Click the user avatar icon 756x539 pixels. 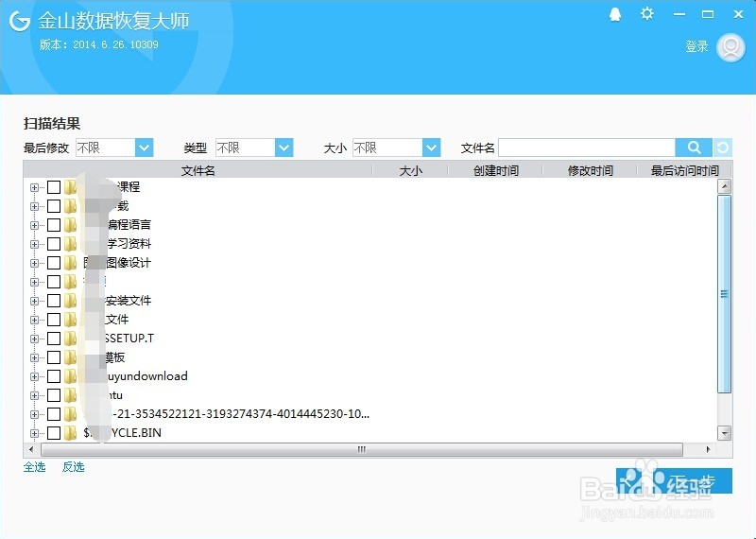730,47
